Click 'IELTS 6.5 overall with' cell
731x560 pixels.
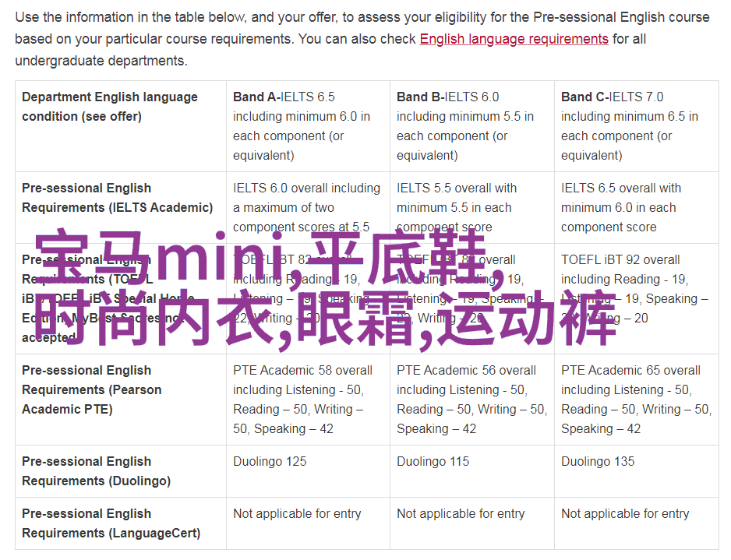(637, 207)
